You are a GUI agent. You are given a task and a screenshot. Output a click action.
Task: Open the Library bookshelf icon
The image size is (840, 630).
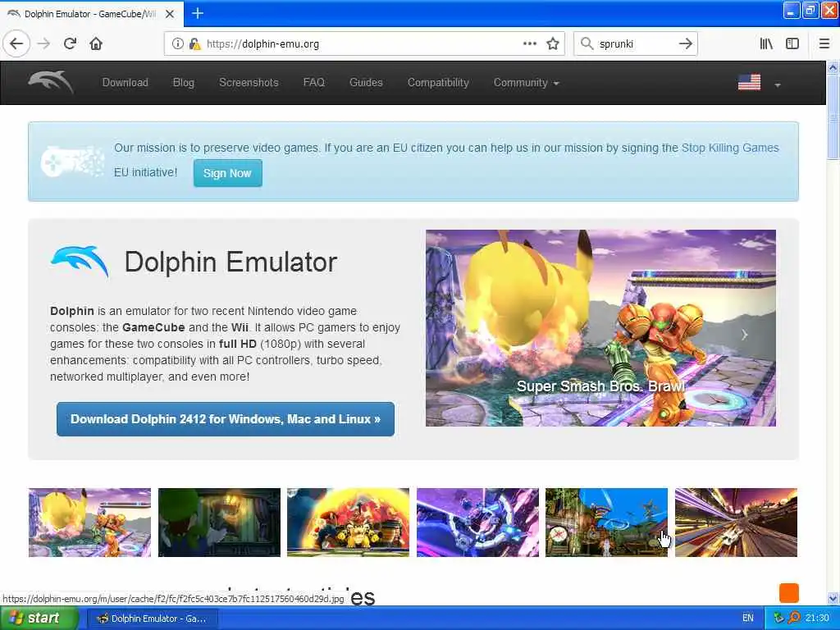(766, 43)
